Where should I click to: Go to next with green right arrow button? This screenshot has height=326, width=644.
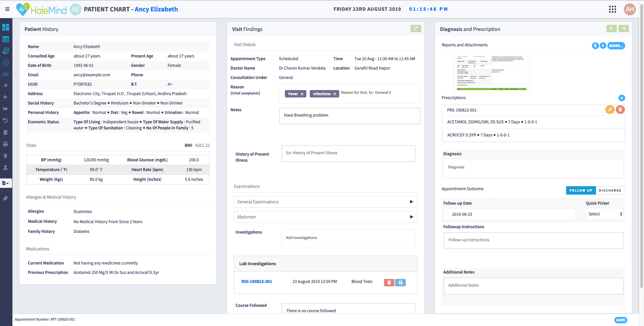point(624,29)
